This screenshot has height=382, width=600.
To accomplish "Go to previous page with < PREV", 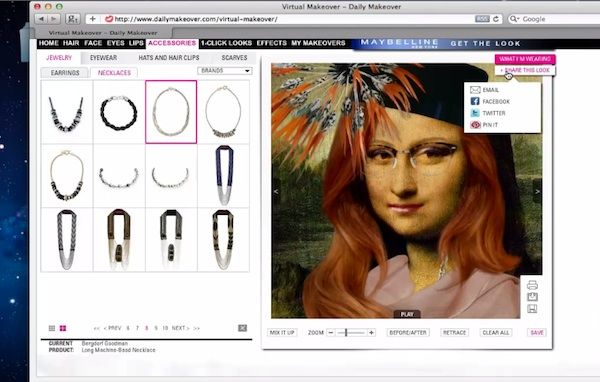I will pyautogui.click(x=112, y=328).
